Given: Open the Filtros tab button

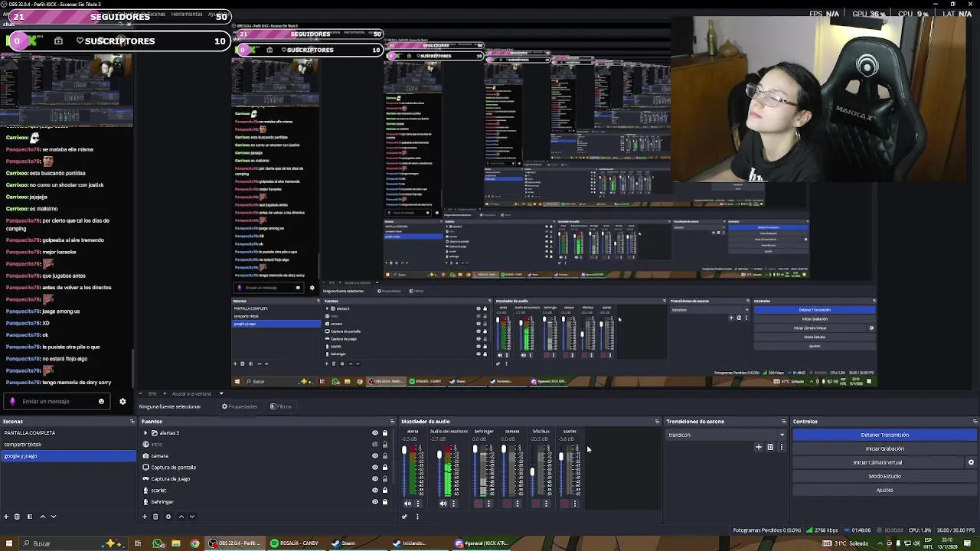Looking at the screenshot, I should pyautogui.click(x=281, y=406).
